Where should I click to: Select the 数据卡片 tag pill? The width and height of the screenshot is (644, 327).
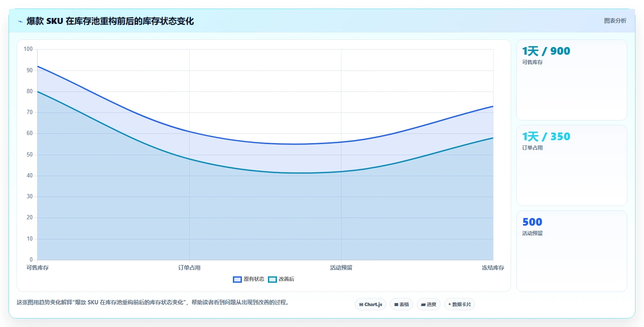click(459, 304)
